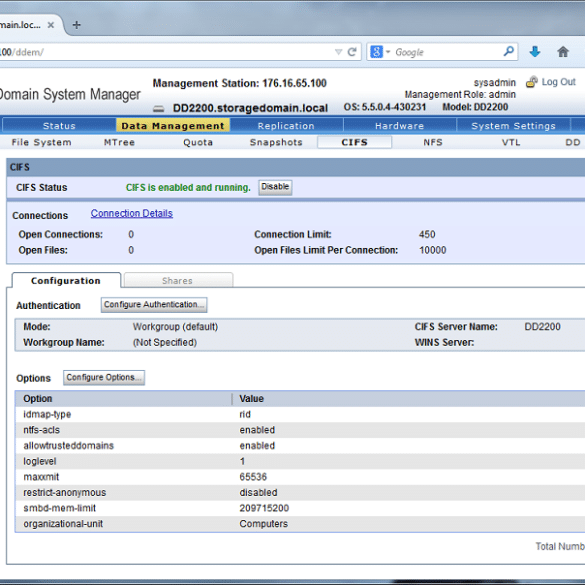585x585 pixels.
Task: Open search engine dropdown arrow
Action: pyautogui.click(x=388, y=52)
